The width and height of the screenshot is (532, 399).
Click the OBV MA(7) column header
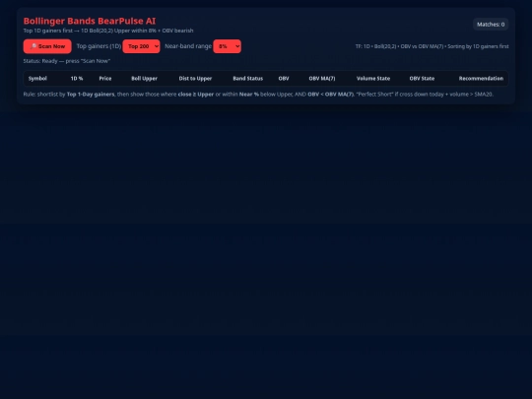click(x=322, y=79)
